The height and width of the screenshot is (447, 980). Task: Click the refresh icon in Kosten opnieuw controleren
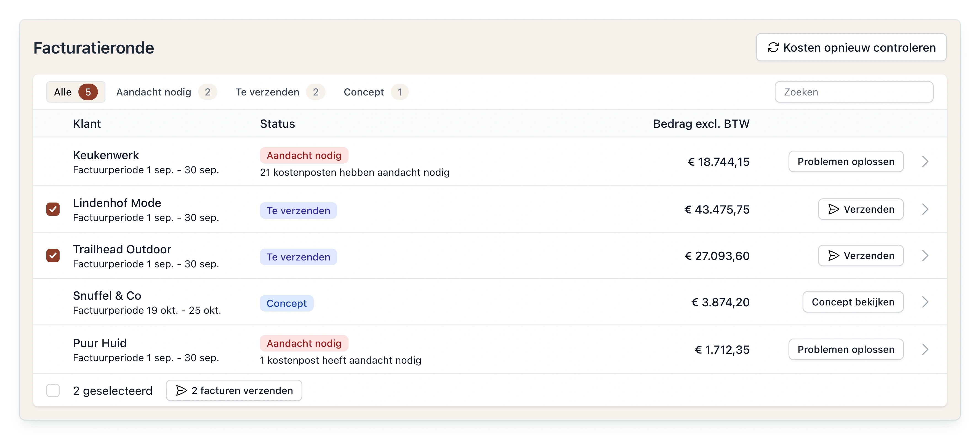773,47
